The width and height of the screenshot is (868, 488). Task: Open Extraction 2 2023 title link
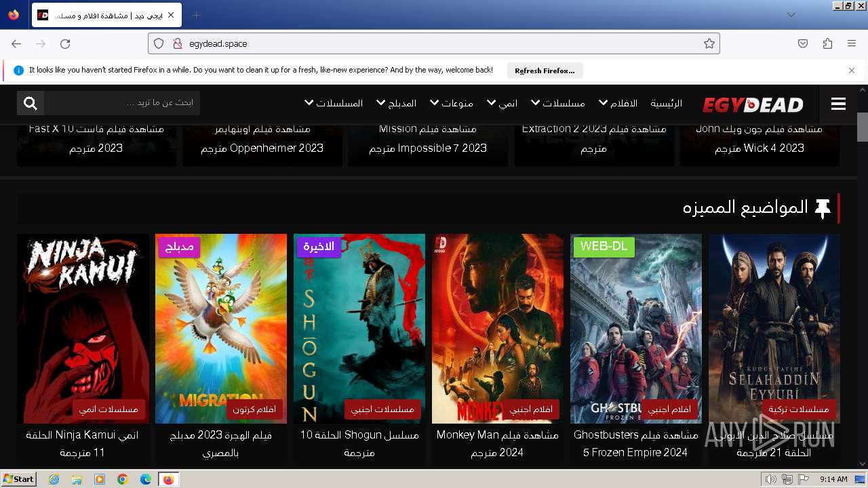click(594, 138)
